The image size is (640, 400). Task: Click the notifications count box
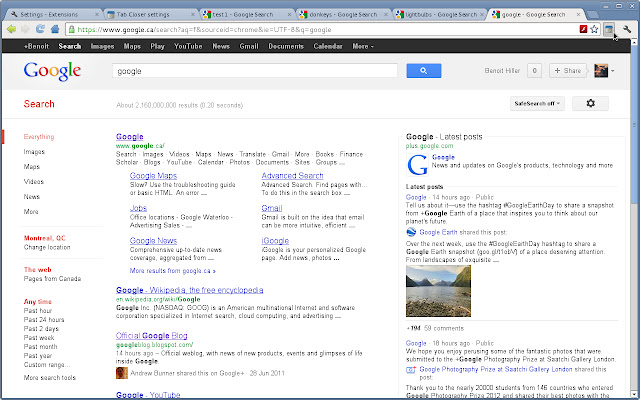[x=534, y=71]
